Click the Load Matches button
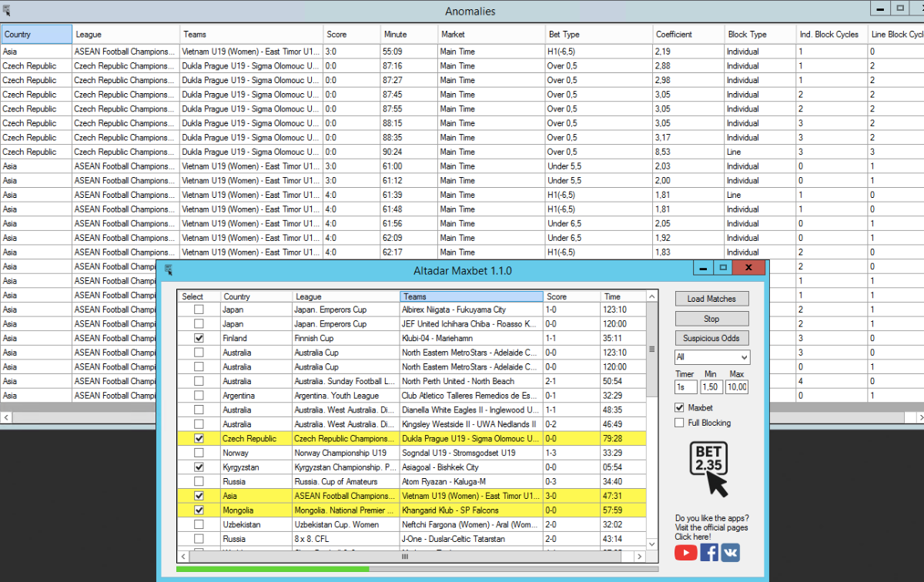Screen dimensions: 924x582 [711, 299]
